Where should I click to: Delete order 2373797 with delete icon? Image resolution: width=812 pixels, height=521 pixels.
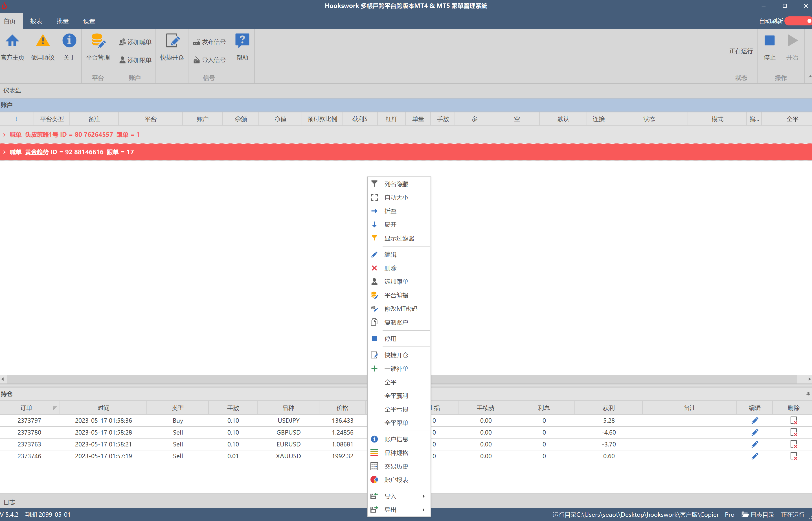(x=794, y=420)
